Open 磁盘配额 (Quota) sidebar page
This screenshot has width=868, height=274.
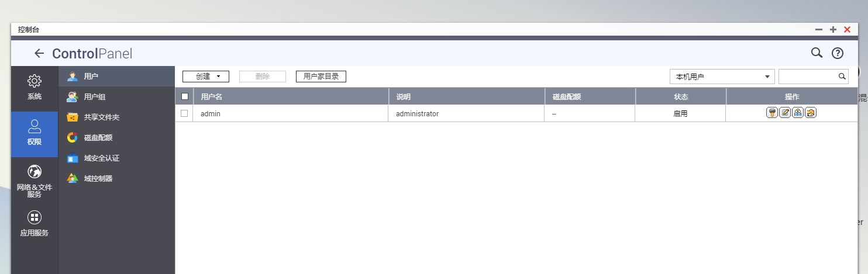click(x=117, y=138)
